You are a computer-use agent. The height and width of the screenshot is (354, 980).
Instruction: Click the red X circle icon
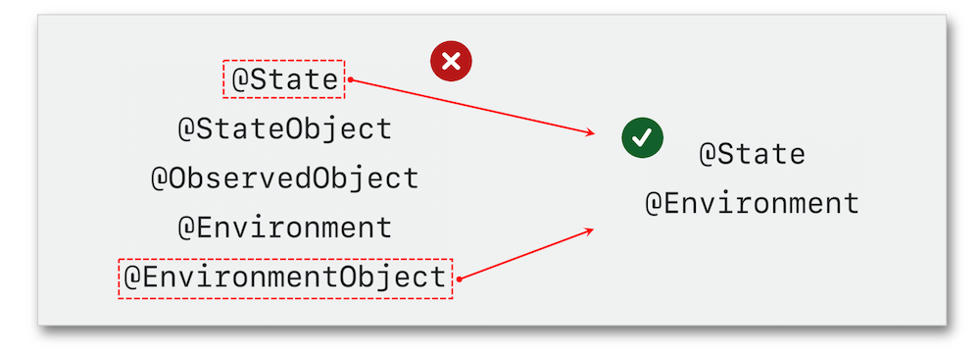[x=451, y=61]
